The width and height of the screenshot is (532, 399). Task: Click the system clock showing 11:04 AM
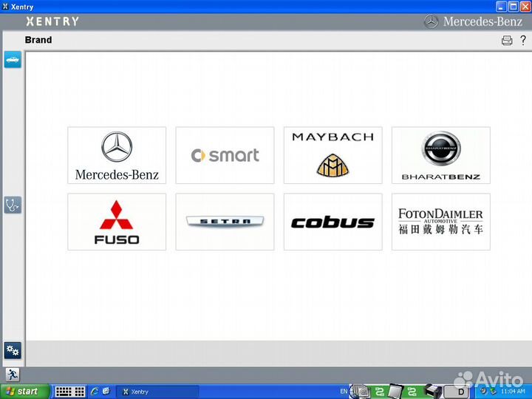click(x=514, y=392)
